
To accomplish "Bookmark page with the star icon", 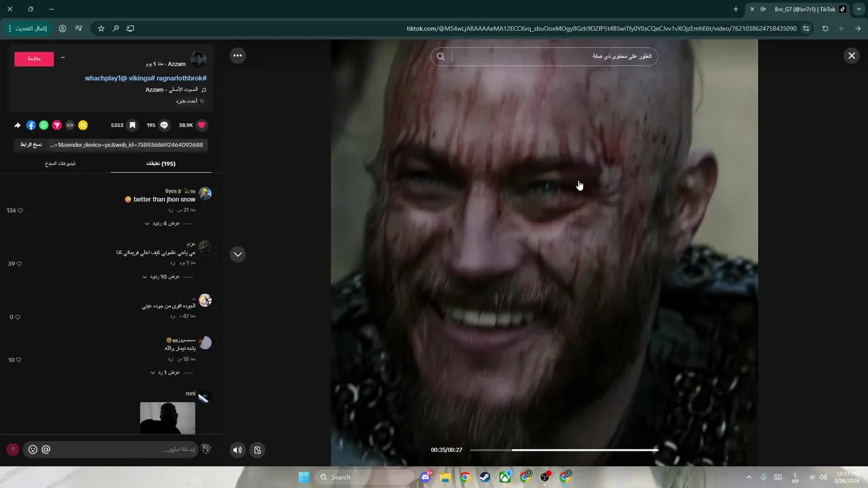I will click(x=101, y=28).
